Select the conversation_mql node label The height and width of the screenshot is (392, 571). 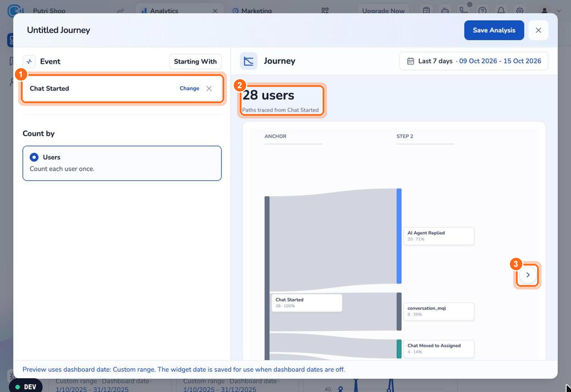pyautogui.click(x=439, y=311)
